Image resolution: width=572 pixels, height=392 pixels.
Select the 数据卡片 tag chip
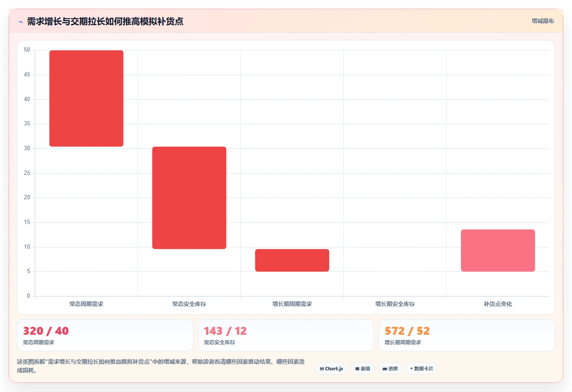[421, 369]
